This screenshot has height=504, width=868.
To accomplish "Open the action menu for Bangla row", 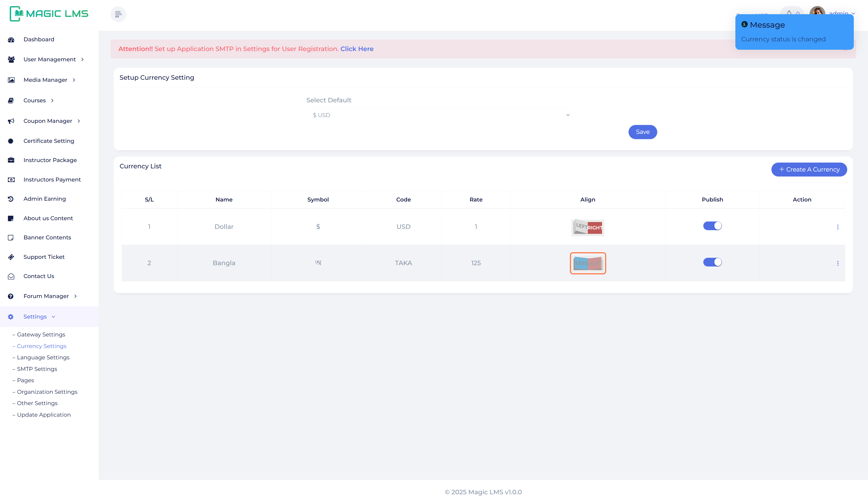I will [x=838, y=263].
